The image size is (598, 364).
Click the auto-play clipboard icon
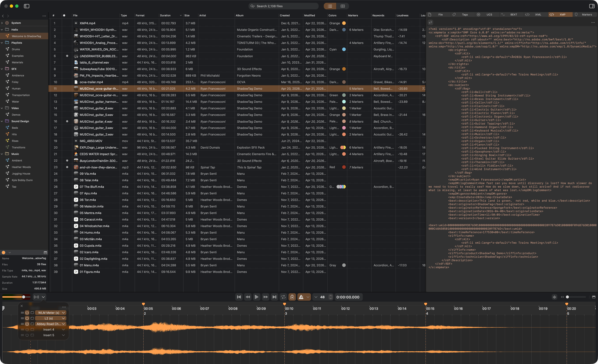292,297
